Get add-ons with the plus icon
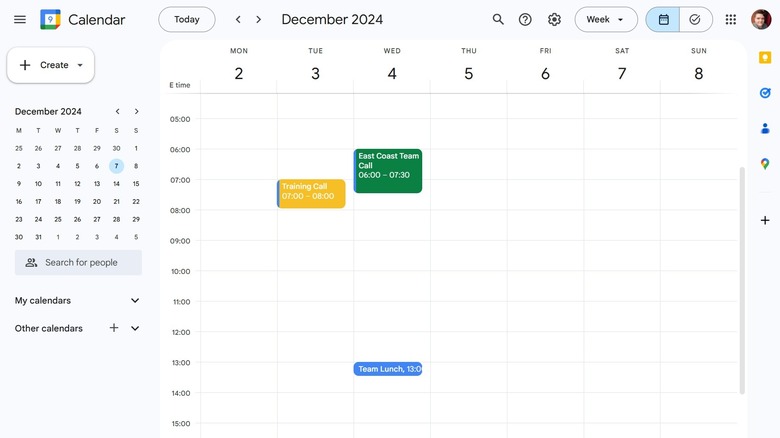Screen dimensions: 780x438 click(x=765, y=220)
